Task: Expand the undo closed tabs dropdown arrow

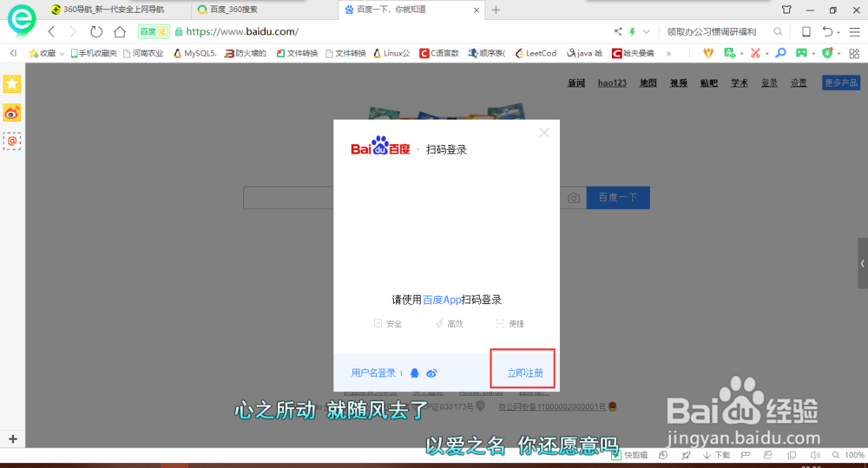Action: 838,33
